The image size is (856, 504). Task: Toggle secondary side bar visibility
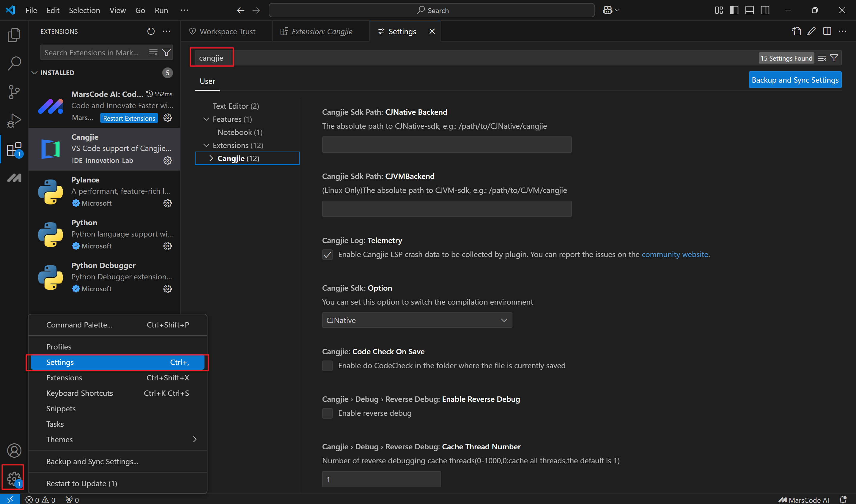(x=765, y=10)
